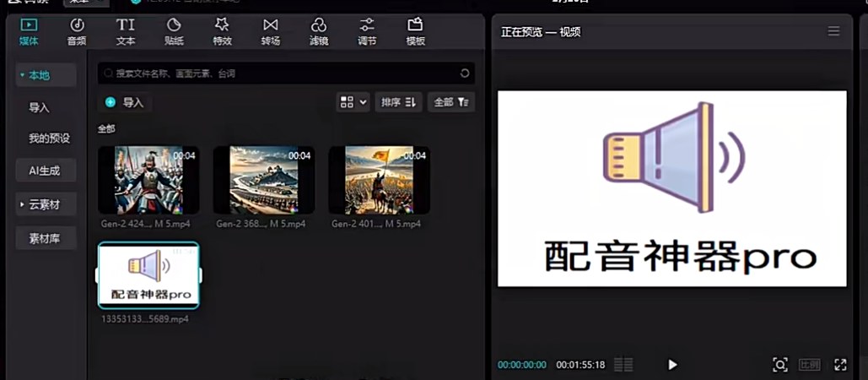Screen dimensions: 868x380
Task: Click the 导入 import button with plus icon
Action: tap(125, 102)
